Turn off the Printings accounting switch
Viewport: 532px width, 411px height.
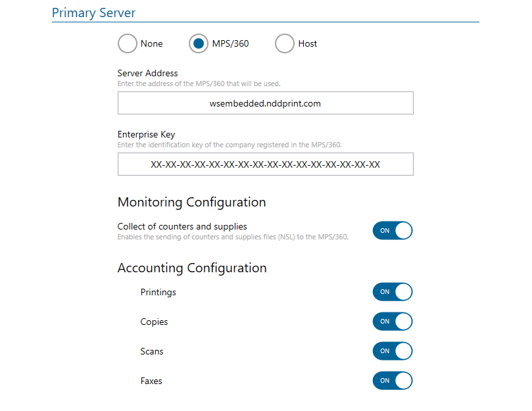point(393,292)
